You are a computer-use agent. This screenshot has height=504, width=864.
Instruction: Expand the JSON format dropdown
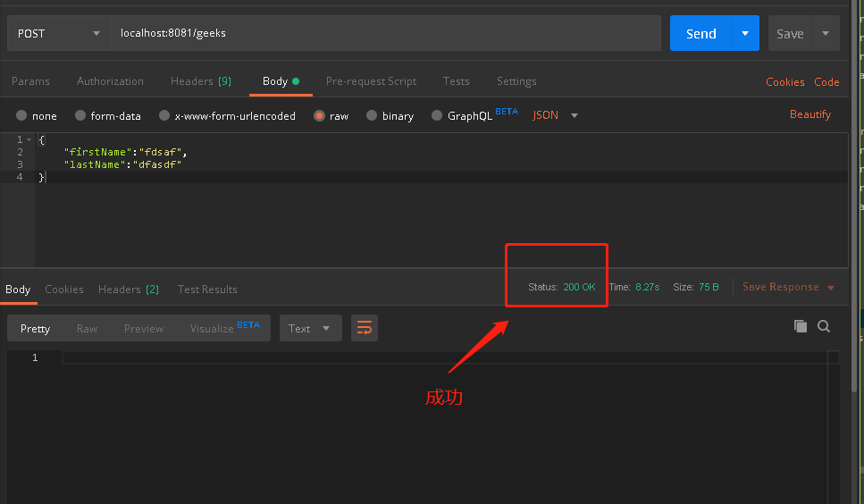point(556,115)
